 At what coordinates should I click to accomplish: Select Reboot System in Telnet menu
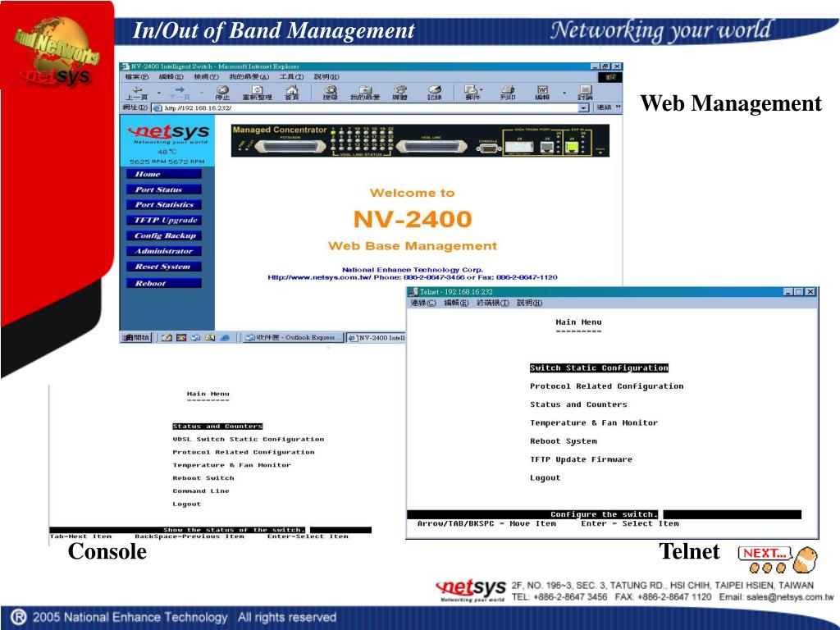(x=563, y=441)
